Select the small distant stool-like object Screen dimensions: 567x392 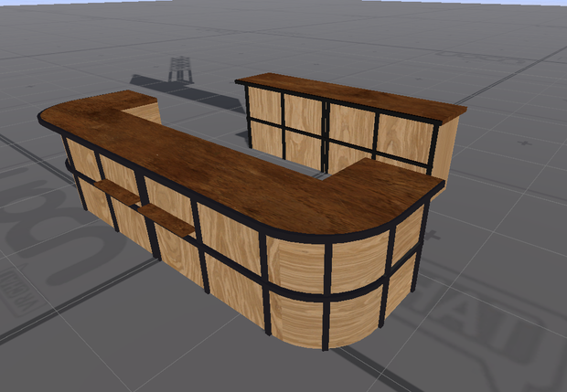point(180,69)
